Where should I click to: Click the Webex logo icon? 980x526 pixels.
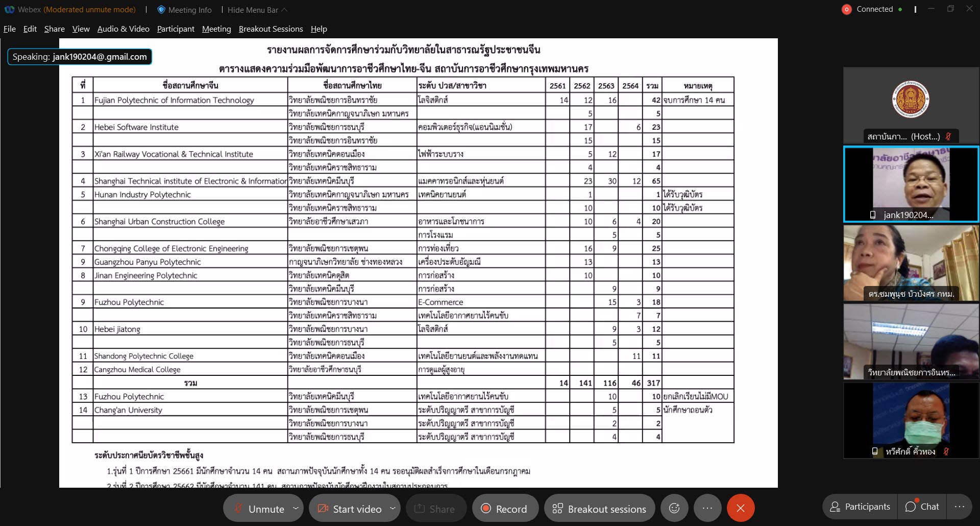9,10
